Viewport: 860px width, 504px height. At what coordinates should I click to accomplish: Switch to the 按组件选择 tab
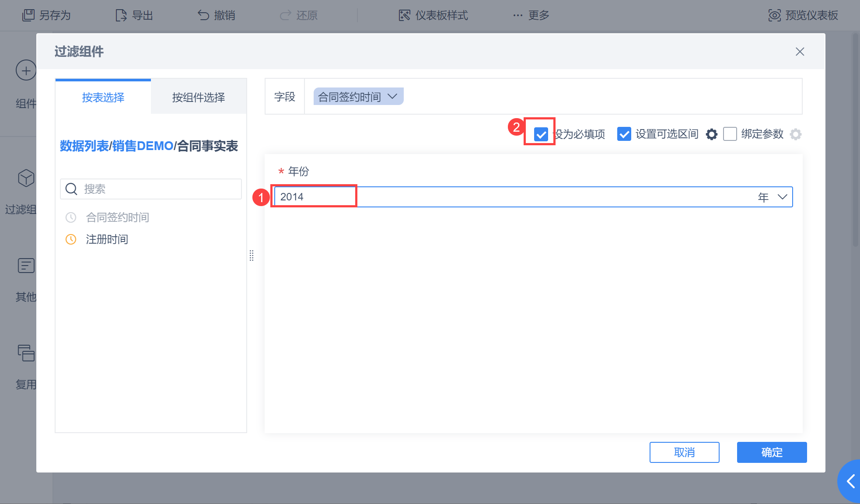pyautogui.click(x=199, y=97)
